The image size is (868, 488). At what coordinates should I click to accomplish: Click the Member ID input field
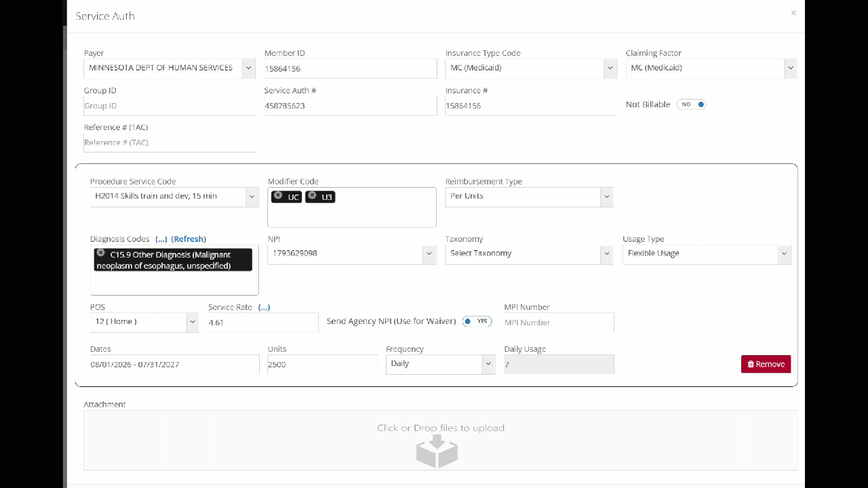(x=350, y=68)
